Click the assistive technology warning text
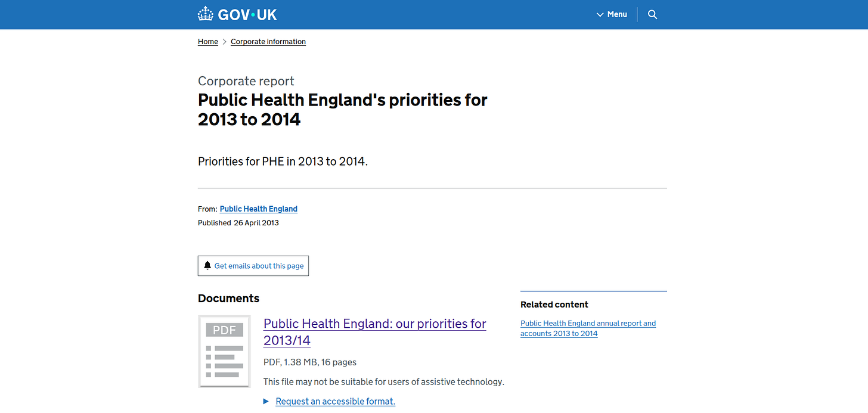Image resolution: width=868 pixels, height=413 pixels. (x=384, y=382)
